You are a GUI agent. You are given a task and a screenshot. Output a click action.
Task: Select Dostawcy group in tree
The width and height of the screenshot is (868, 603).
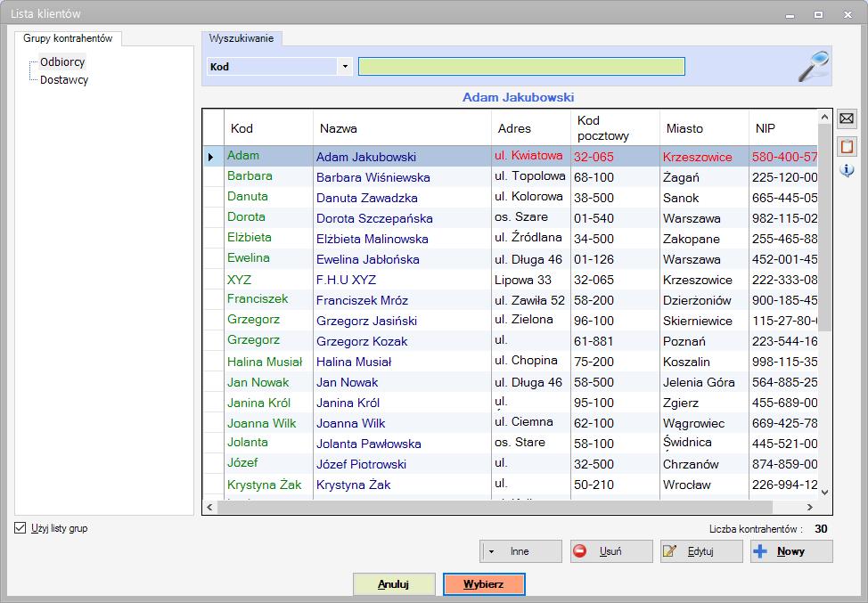point(63,79)
